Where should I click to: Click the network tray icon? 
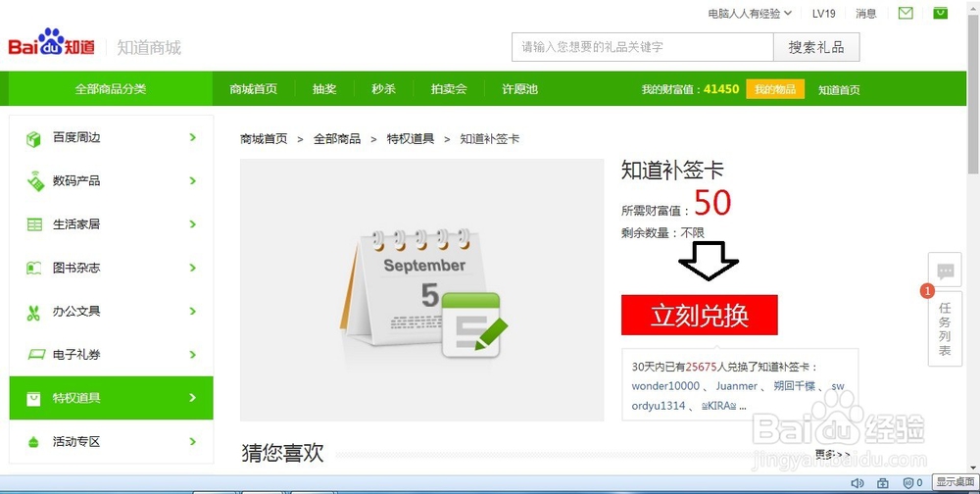click(883, 483)
